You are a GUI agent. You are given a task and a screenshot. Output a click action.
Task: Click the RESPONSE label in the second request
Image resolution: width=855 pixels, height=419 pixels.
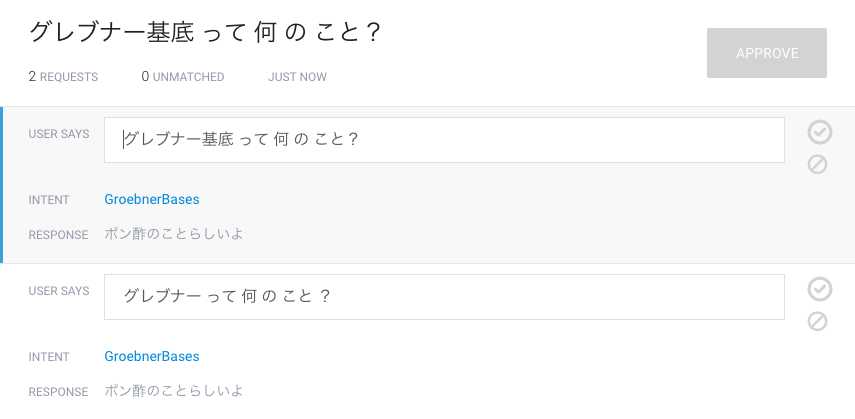click(x=58, y=392)
